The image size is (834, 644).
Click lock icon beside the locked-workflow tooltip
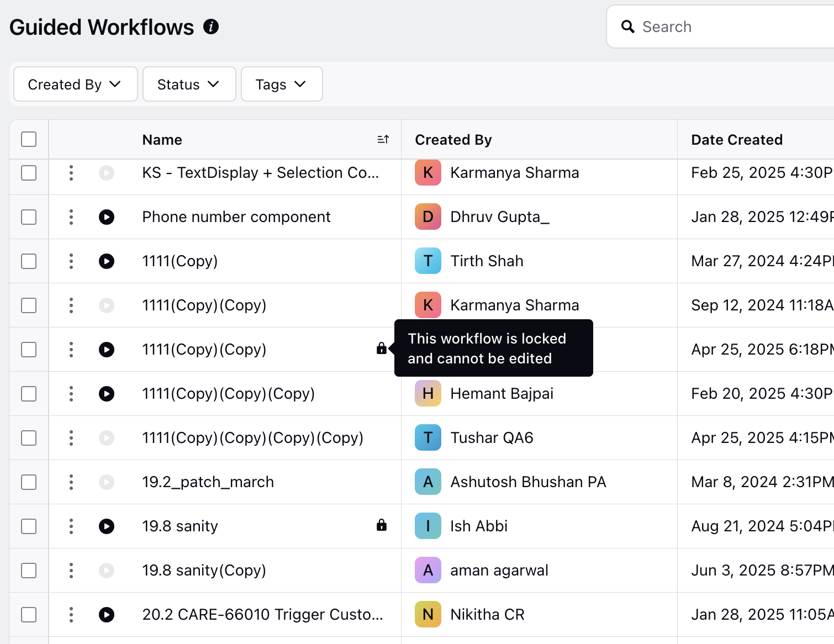[382, 348]
